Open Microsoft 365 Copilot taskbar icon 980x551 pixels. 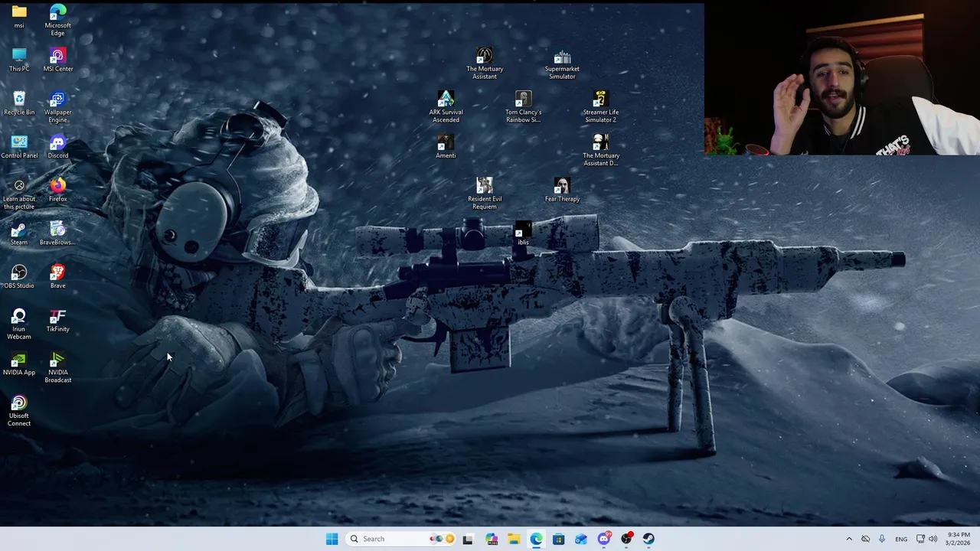point(491,539)
